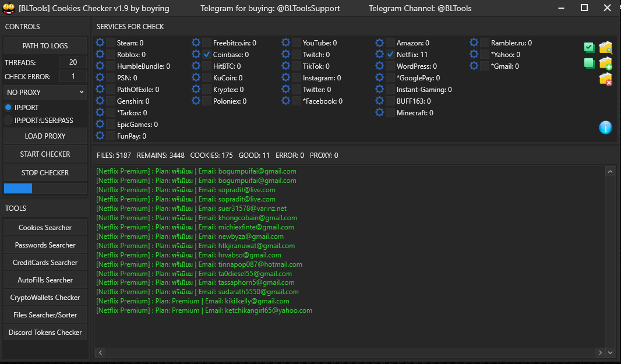Screen dimensions: 621x364
Task: Uncheck the Netflix checkbox
Action: [390, 54]
